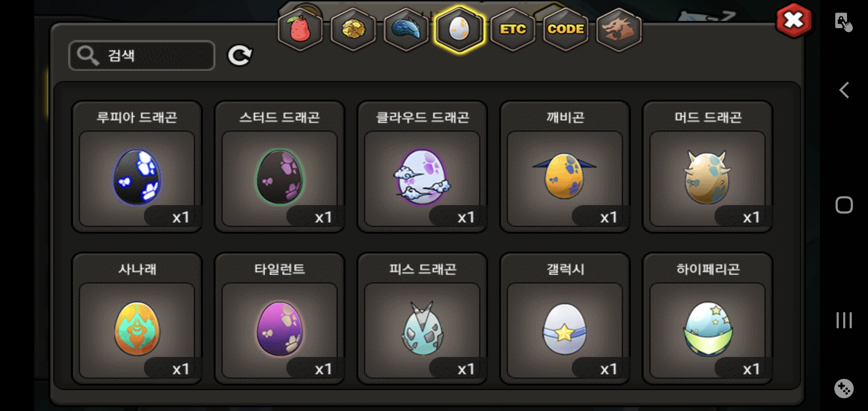Open the fruit food category tab
This screenshot has height=411, width=868.
point(300,30)
